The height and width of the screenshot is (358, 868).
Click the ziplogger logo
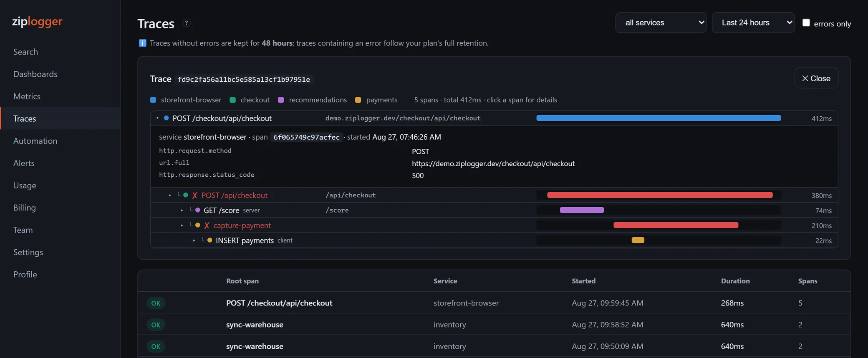[37, 21]
